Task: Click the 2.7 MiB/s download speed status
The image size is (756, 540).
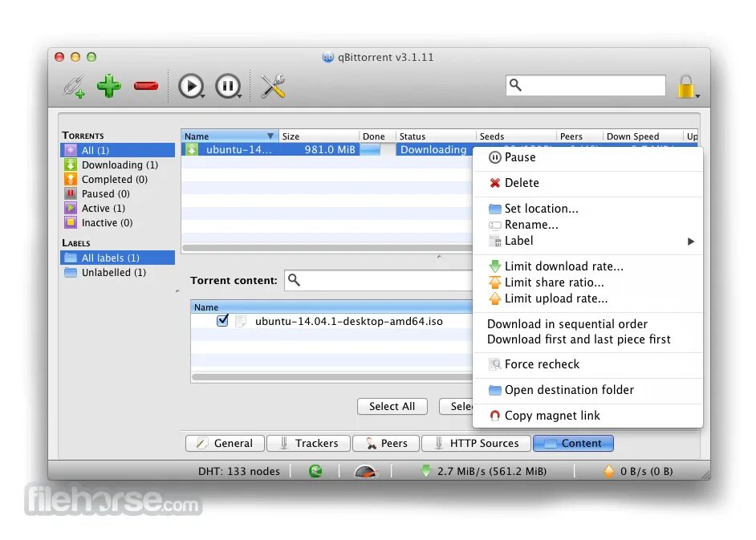Action: (x=484, y=471)
